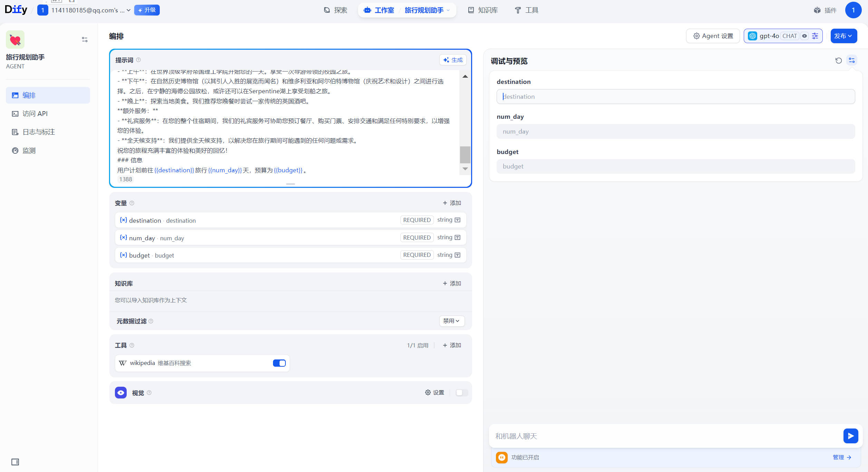868x472 pixels.
Task: Go to the 知识库 tab
Action: (x=483, y=10)
